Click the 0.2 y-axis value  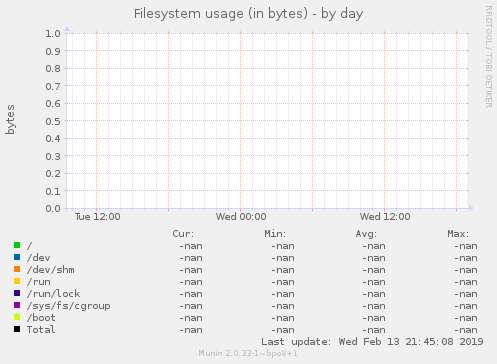click(x=53, y=174)
